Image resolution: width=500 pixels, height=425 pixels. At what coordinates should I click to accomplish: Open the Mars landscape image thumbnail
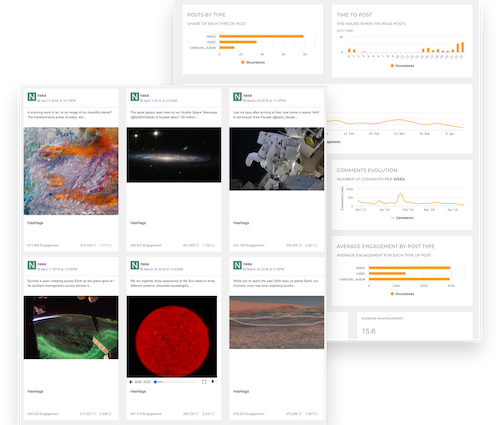coord(277,322)
